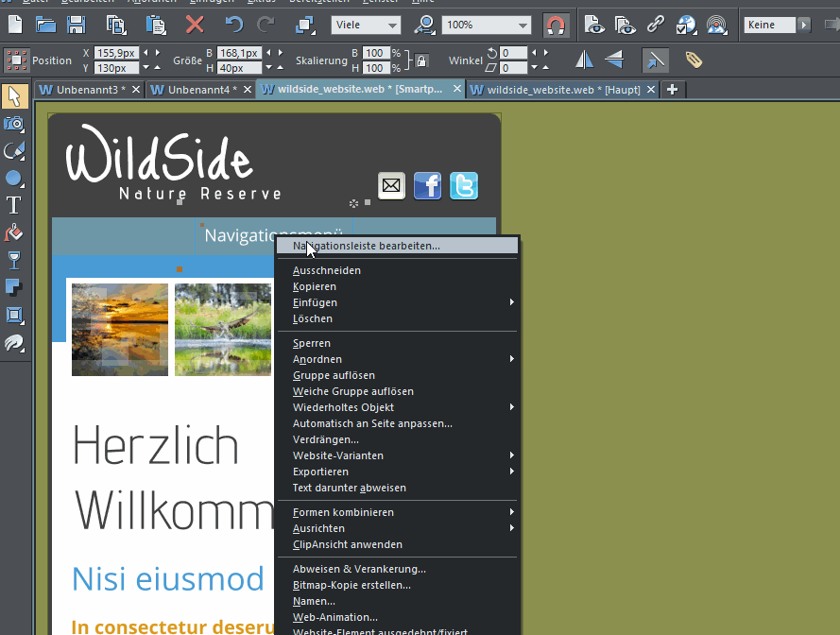Screen dimensions: 840x635
Task: Select 'Weiche Gruppe auflösen' menu entry
Action: pyautogui.click(x=398, y=391)
